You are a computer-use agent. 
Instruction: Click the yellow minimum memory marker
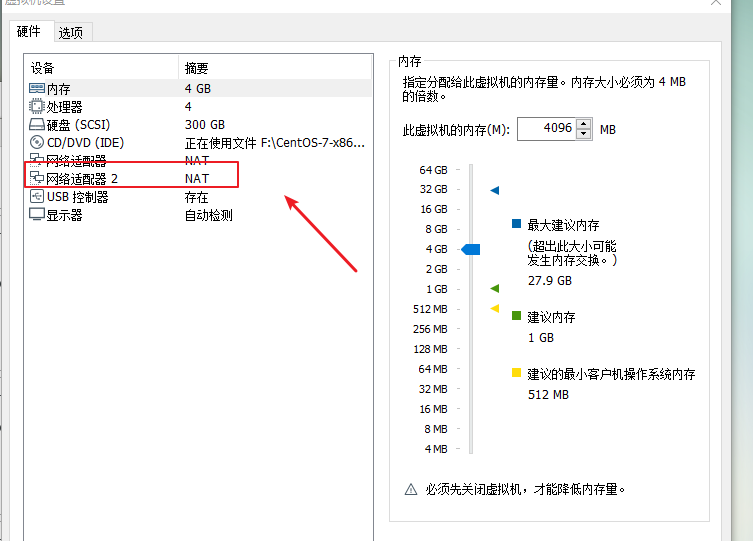click(495, 308)
